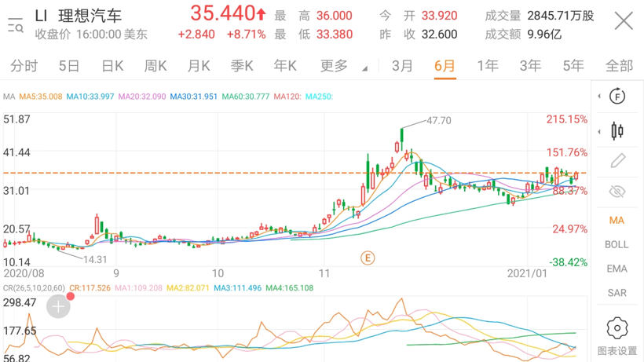644x362 pixels.
Task: Click the 收盘价 16:00:00 美东 timestamp
Action: (x=91, y=34)
